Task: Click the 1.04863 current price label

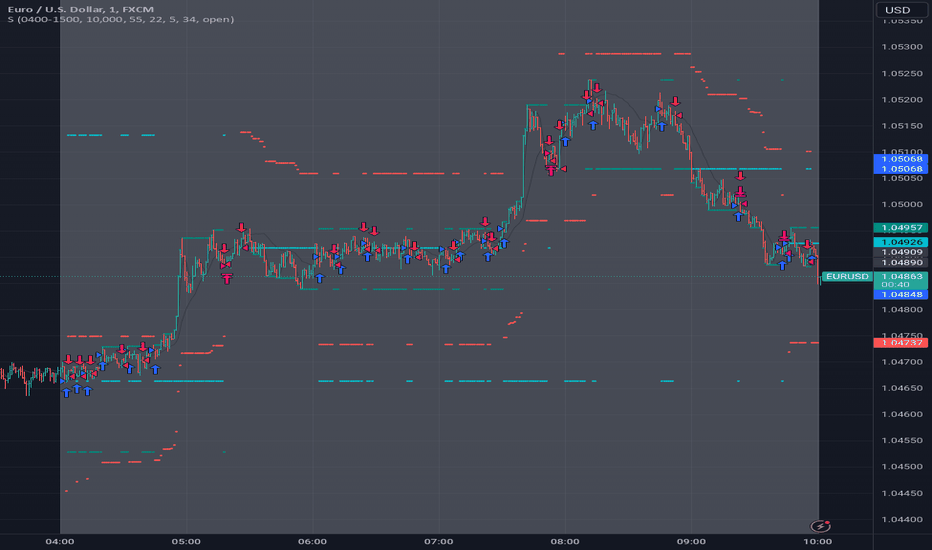Action: point(900,280)
